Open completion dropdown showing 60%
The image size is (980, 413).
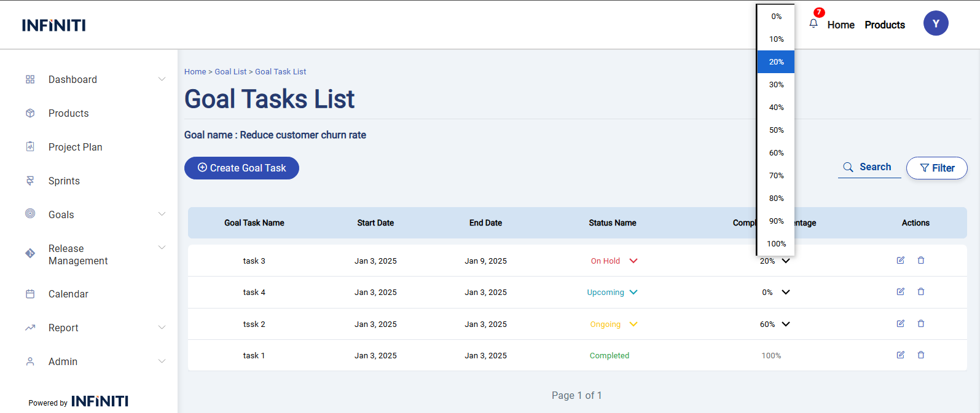785,324
